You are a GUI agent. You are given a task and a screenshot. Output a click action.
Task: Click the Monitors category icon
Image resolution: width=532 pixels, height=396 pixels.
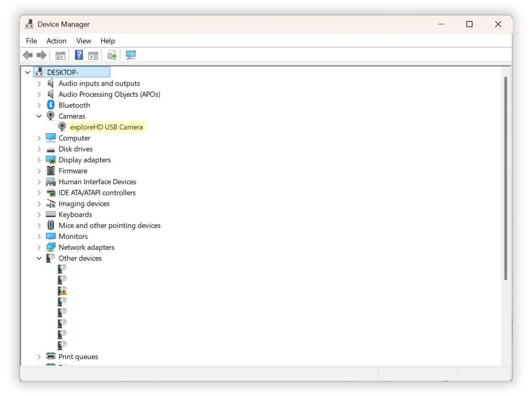pyautogui.click(x=51, y=236)
